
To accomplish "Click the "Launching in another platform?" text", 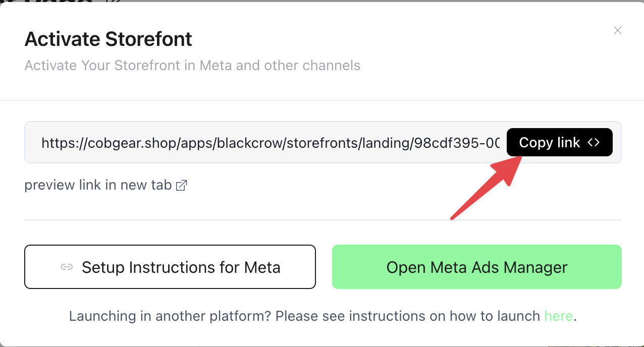I will pos(170,316).
